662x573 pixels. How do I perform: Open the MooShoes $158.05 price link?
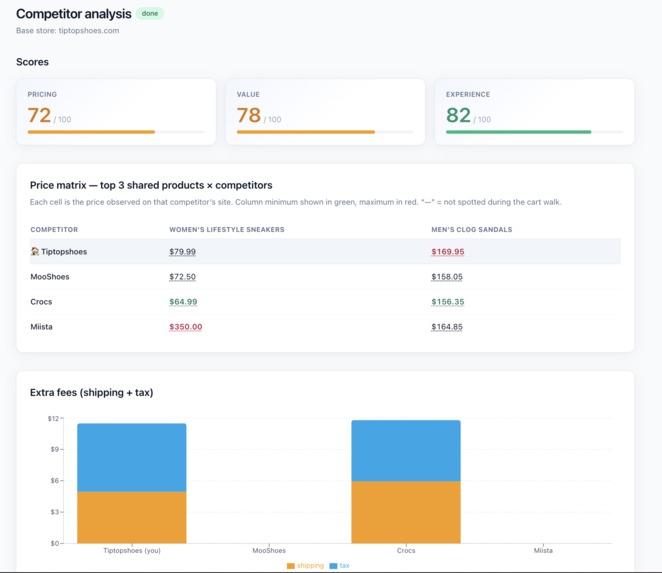[447, 277]
